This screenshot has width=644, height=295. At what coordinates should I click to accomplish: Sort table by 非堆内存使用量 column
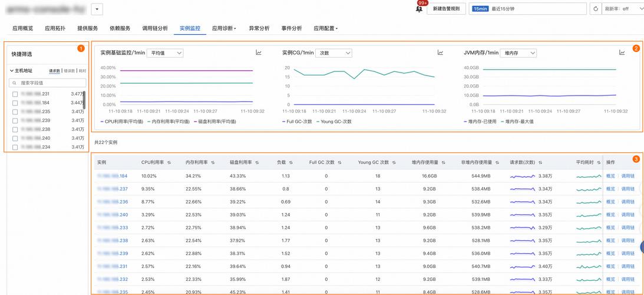tap(497, 162)
